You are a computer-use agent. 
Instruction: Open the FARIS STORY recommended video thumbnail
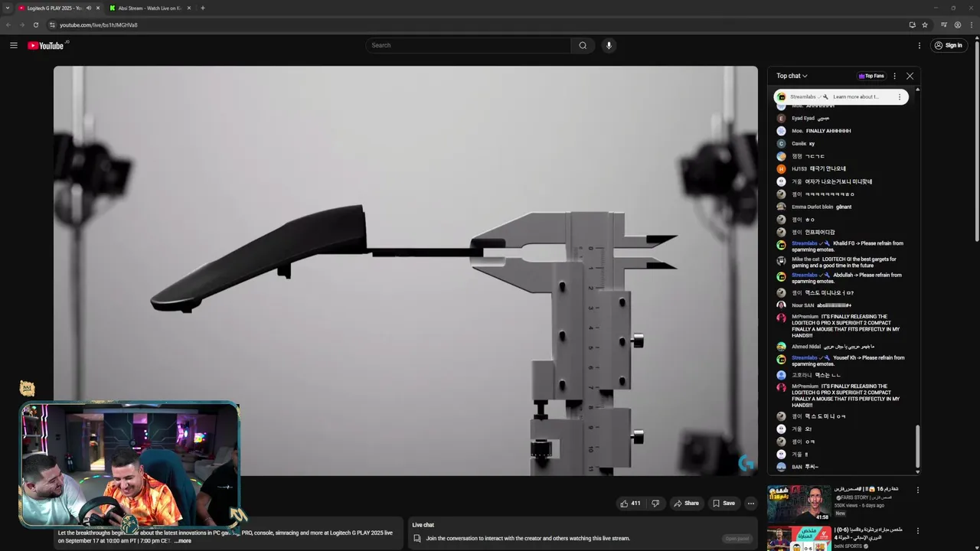click(799, 504)
